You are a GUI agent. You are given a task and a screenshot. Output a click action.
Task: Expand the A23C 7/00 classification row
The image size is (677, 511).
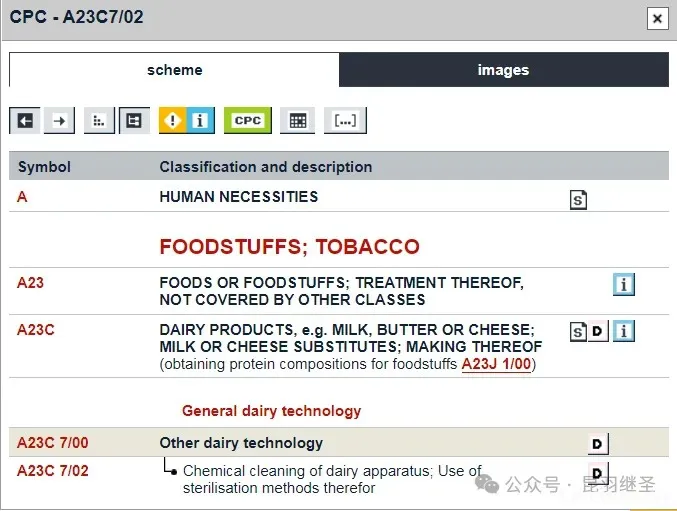[x=53, y=443]
